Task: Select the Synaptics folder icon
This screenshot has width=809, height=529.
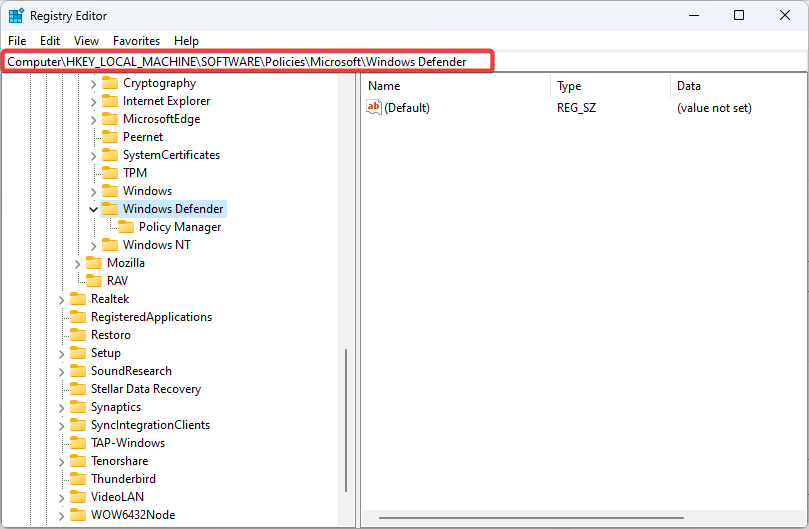Action: [x=78, y=407]
